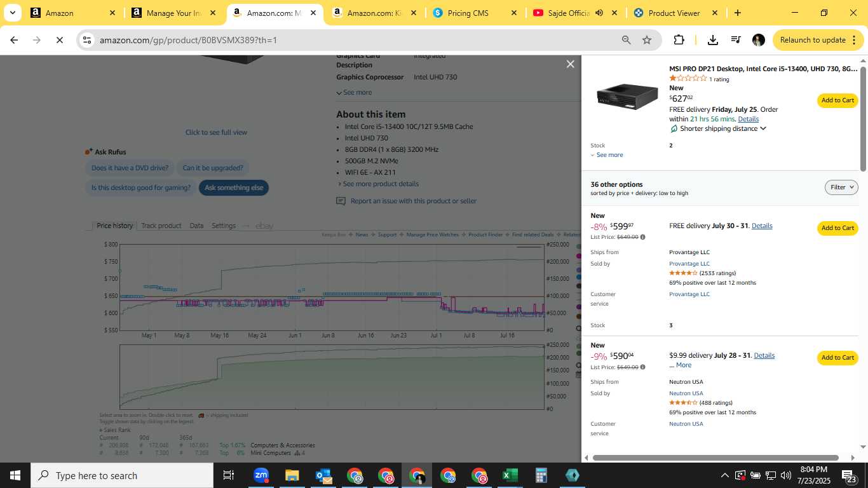868x488 pixels.
Task: Expand the More link for Neutron delivery
Action: coord(684,365)
